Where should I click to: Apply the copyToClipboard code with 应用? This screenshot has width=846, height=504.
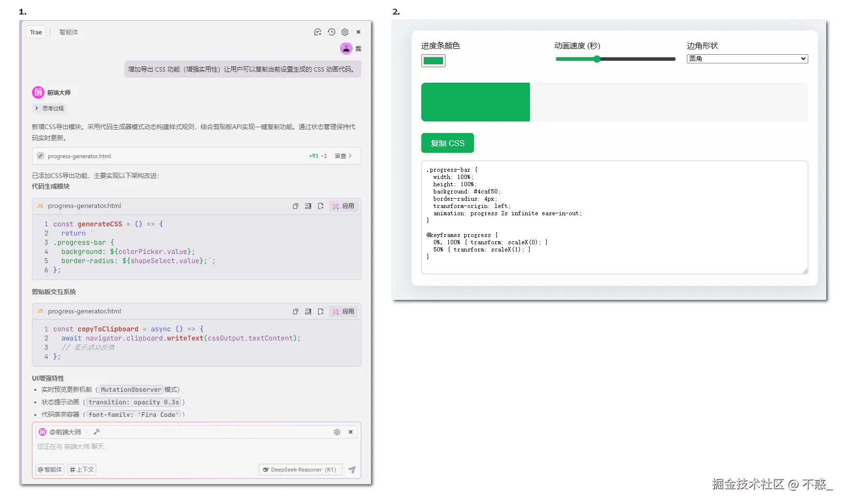coord(343,311)
